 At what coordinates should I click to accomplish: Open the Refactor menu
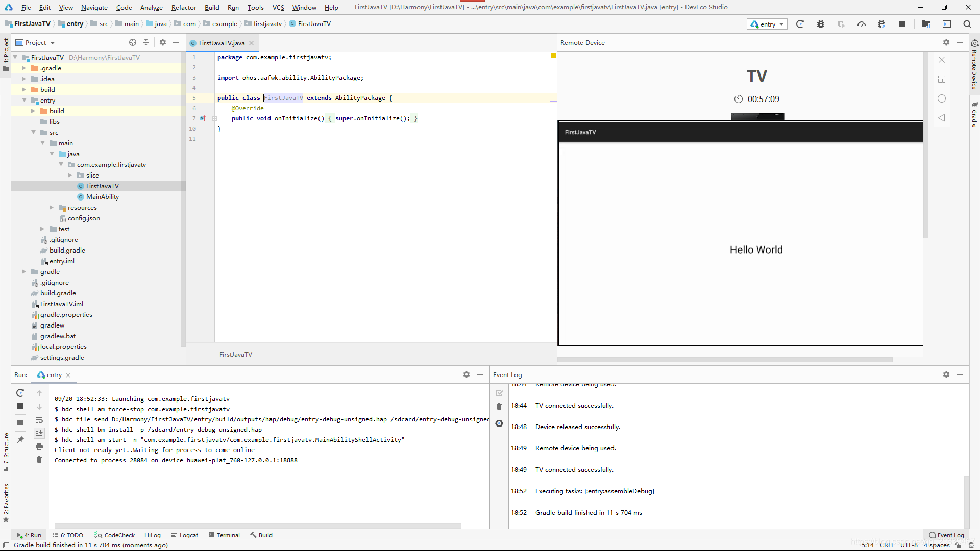coord(184,7)
